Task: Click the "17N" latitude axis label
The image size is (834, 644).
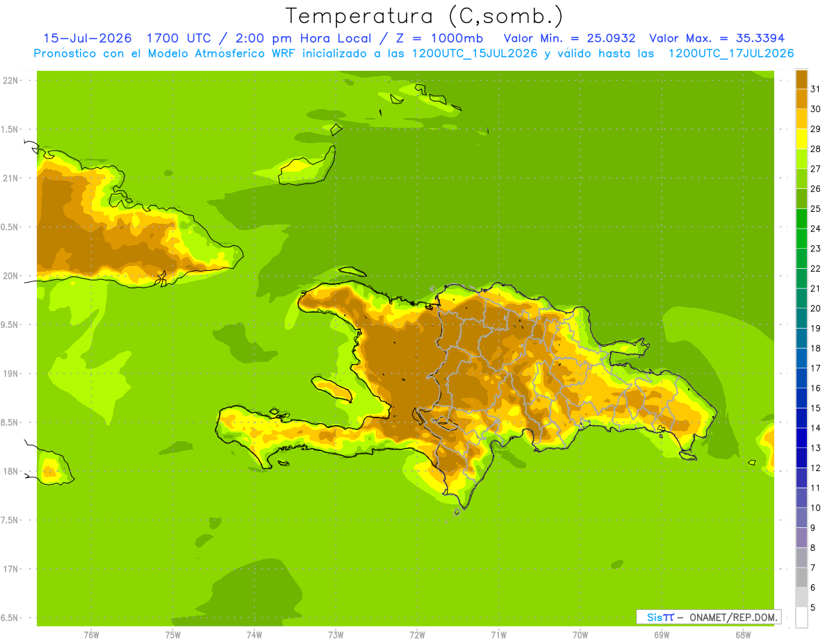Action: pos(11,569)
